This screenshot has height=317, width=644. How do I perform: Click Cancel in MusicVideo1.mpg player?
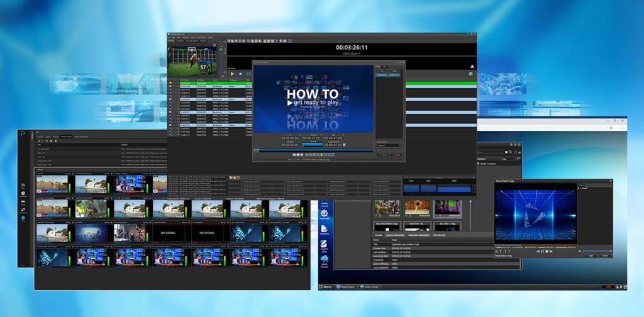pos(605,256)
